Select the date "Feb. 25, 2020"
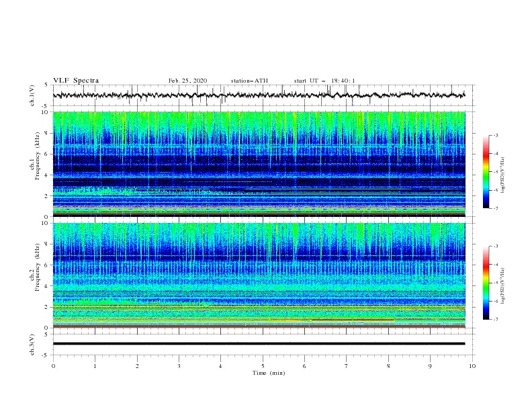This screenshot has width=532, height=411. (x=187, y=81)
